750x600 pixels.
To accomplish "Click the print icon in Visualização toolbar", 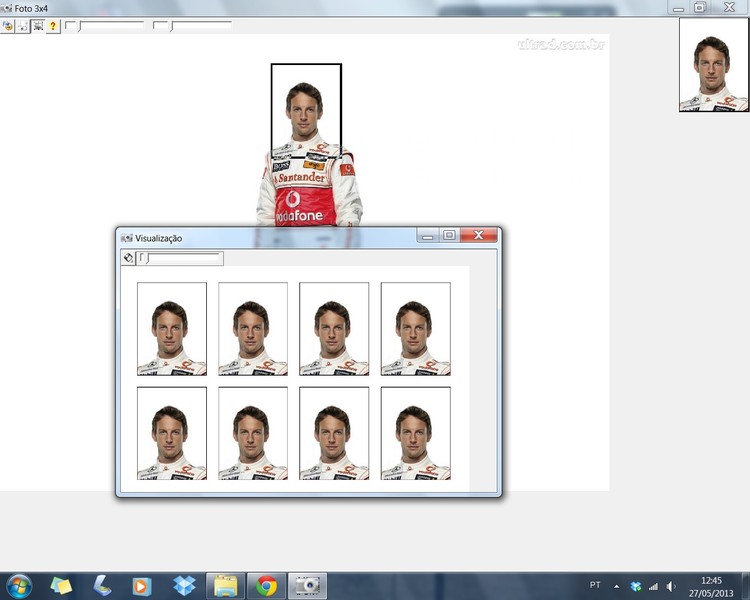I will pyautogui.click(x=128, y=258).
